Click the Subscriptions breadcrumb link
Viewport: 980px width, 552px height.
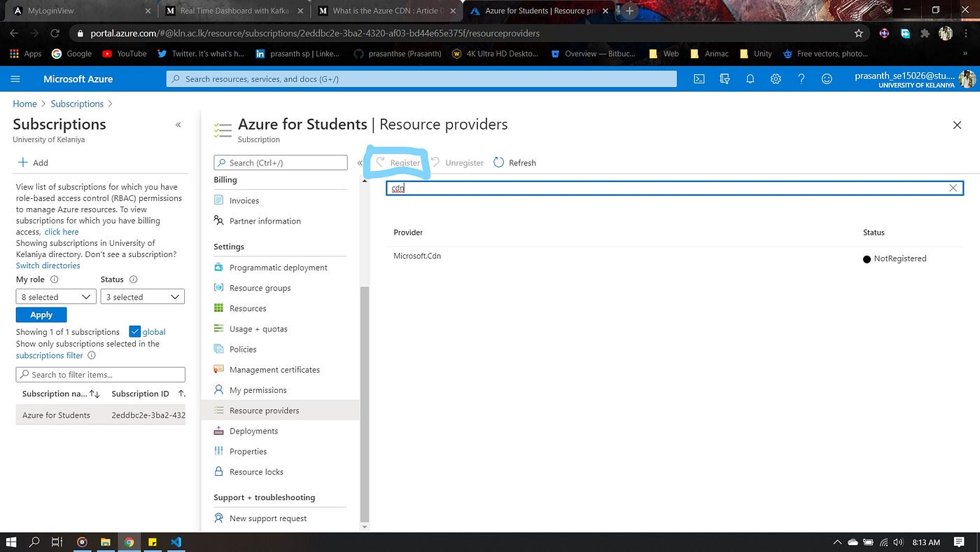click(77, 104)
